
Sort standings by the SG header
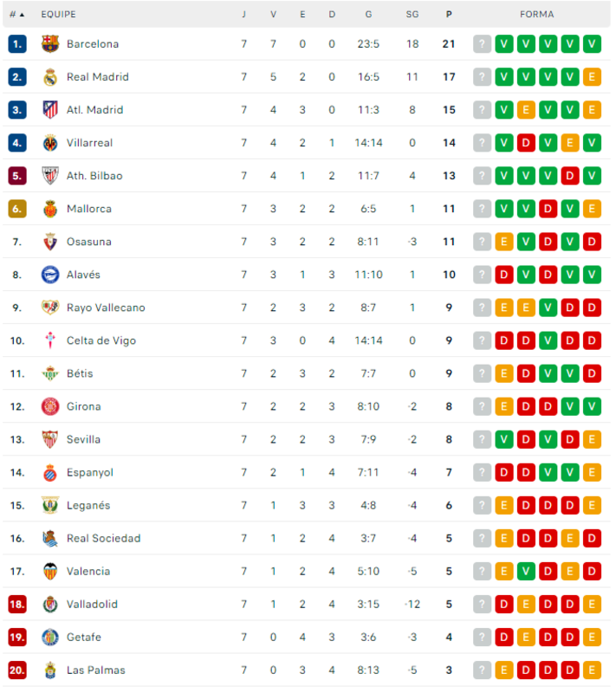(412, 15)
